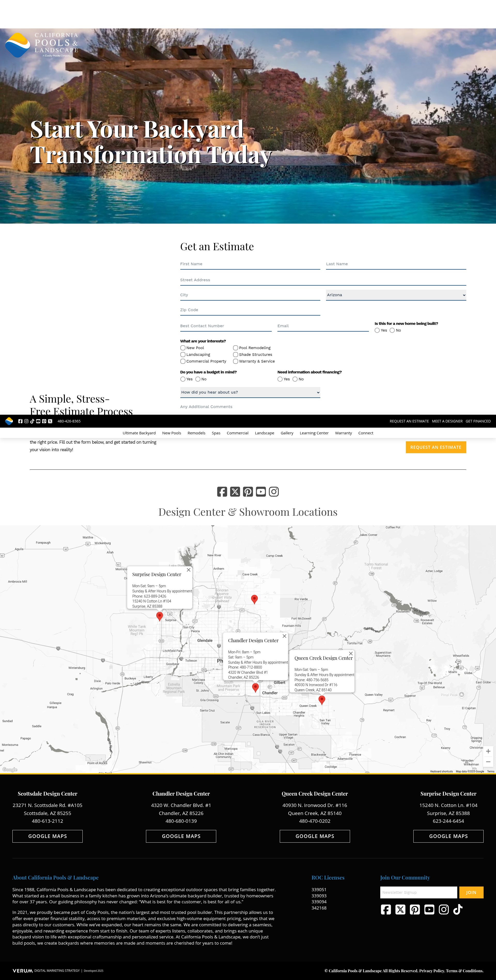Viewport: 496px width, 980px height.
Task: Click the Street Address input field
Action: click(x=323, y=280)
